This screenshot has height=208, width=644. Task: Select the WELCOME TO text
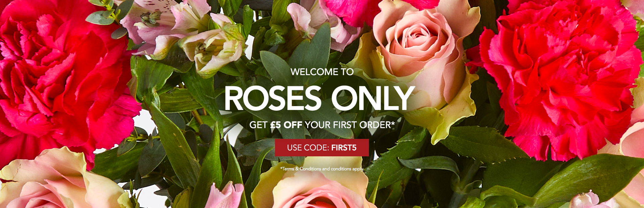click(x=322, y=72)
